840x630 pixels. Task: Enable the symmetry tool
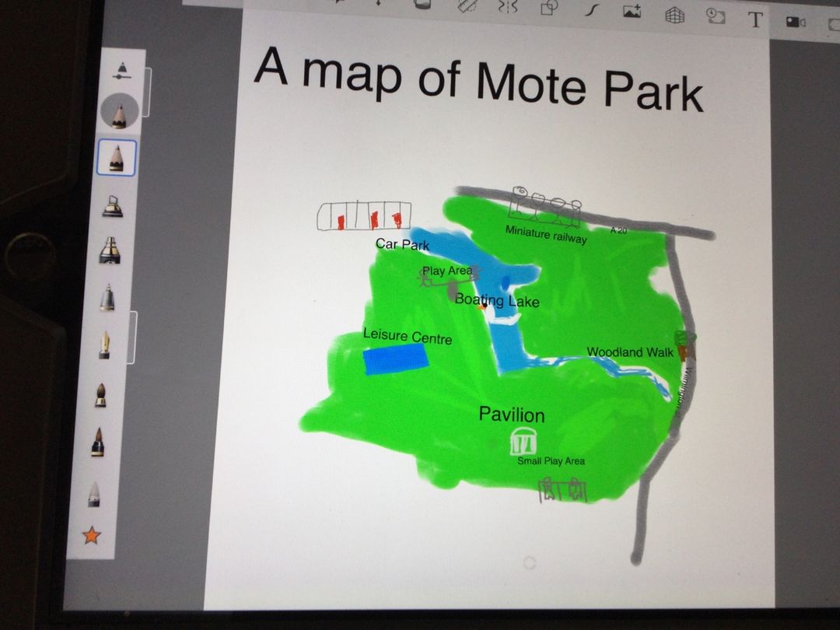pos(506,7)
